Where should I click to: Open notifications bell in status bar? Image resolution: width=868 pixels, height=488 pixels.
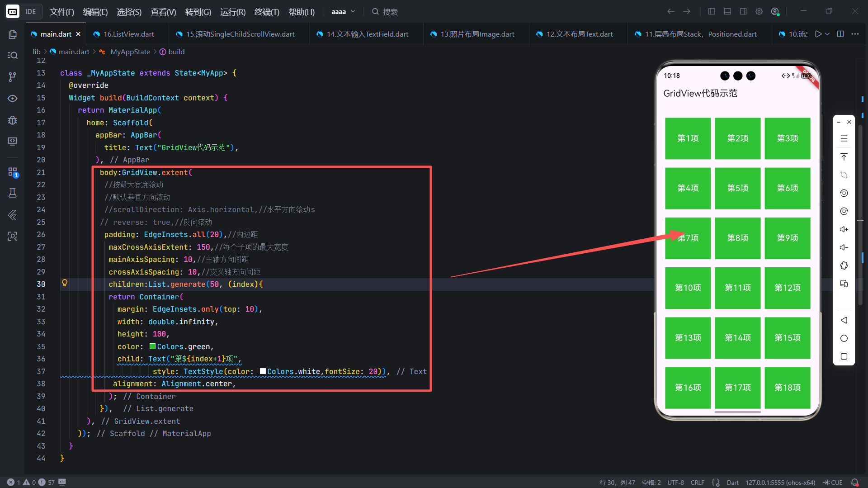point(855,482)
